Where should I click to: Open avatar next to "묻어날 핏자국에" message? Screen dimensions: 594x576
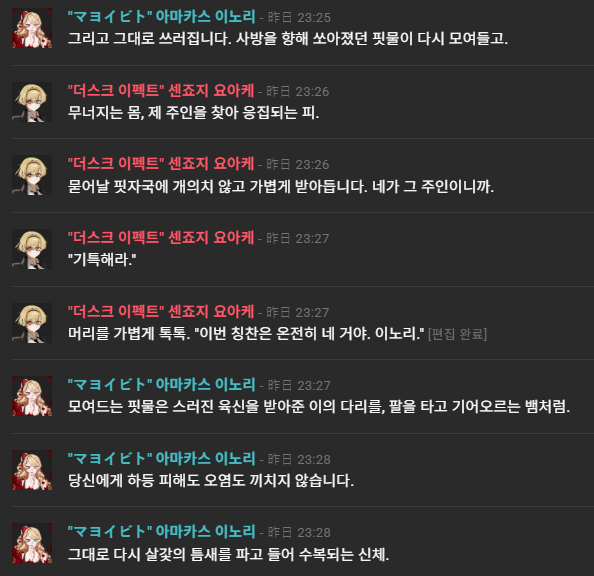(x=32, y=175)
